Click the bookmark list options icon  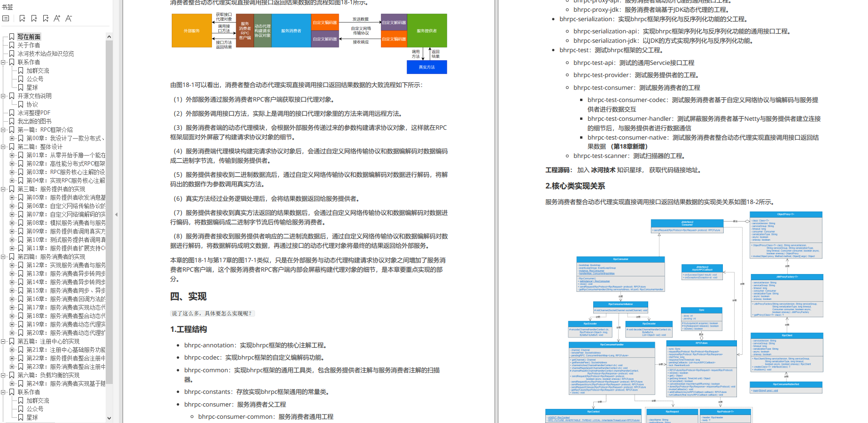pyautogui.click(x=6, y=18)
